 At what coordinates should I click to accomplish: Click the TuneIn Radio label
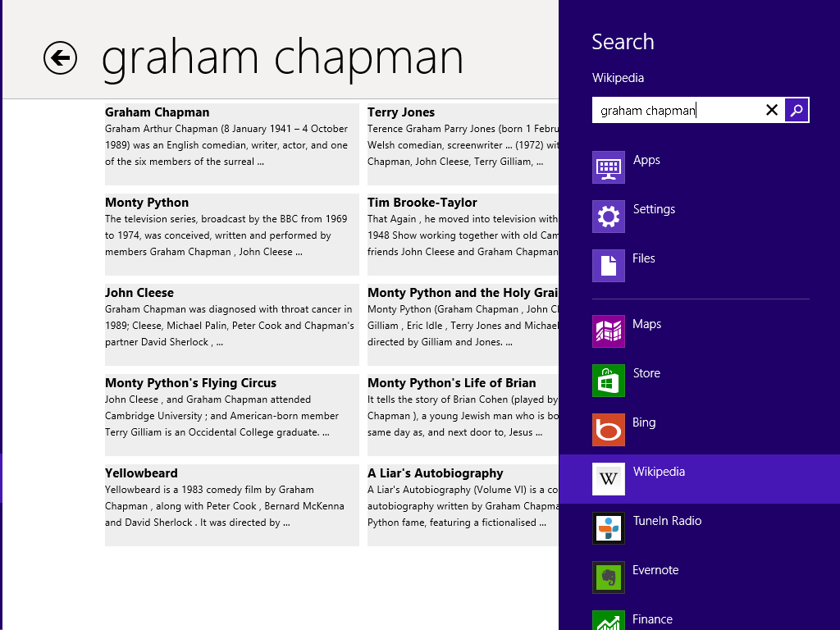[667, 521]
